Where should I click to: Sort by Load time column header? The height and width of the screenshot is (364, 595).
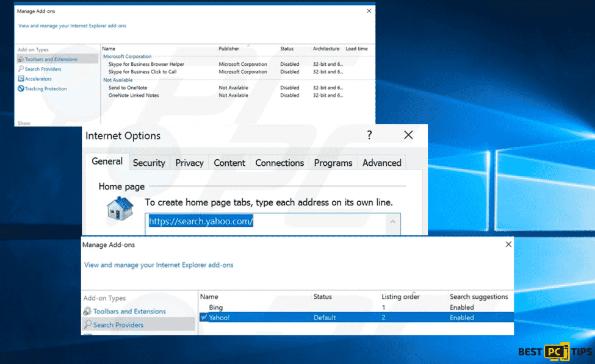pos(356,49)
